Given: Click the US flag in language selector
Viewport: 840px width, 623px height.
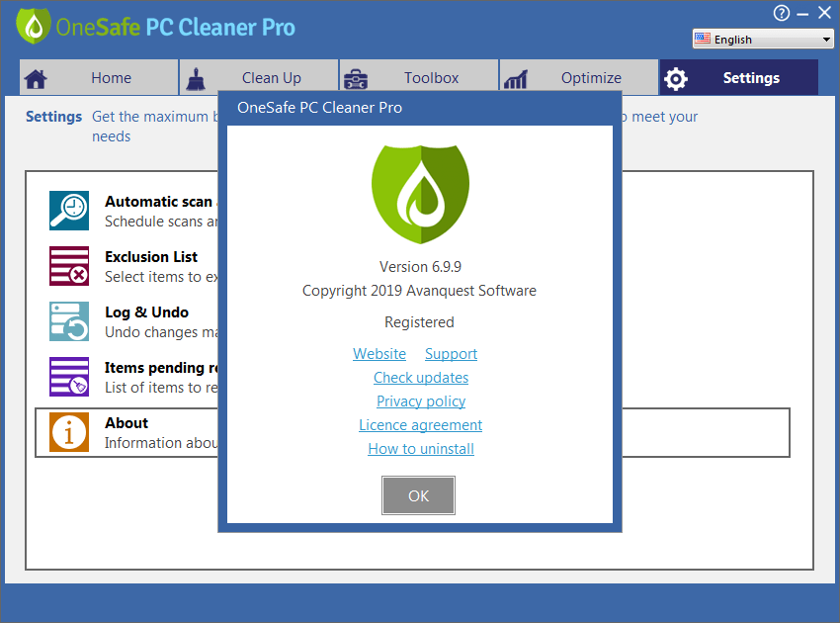Looking at the screenshot, I should [703, 39].
